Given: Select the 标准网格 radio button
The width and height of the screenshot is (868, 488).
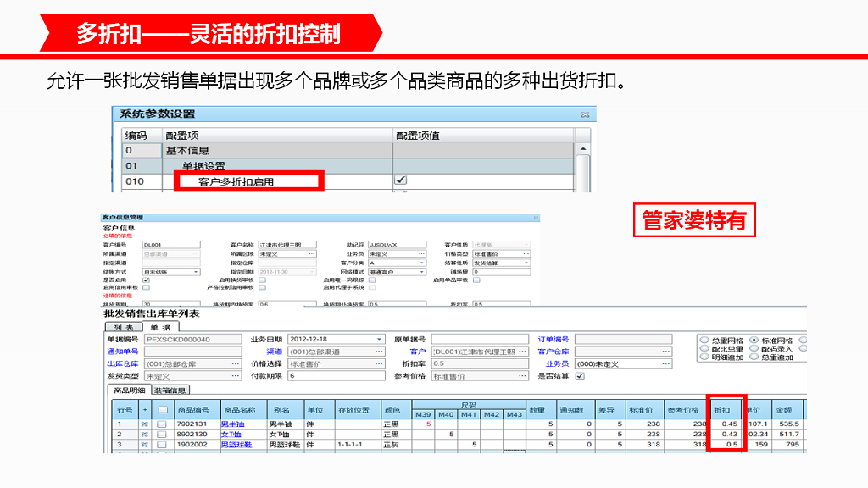Looking at the screenshot, I should point(754,340).
